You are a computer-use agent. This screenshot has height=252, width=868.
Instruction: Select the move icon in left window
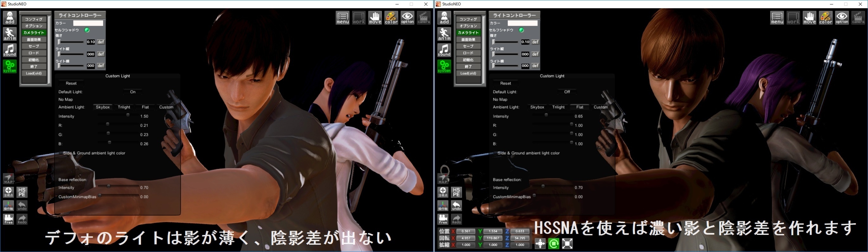[x=375, y=18]
